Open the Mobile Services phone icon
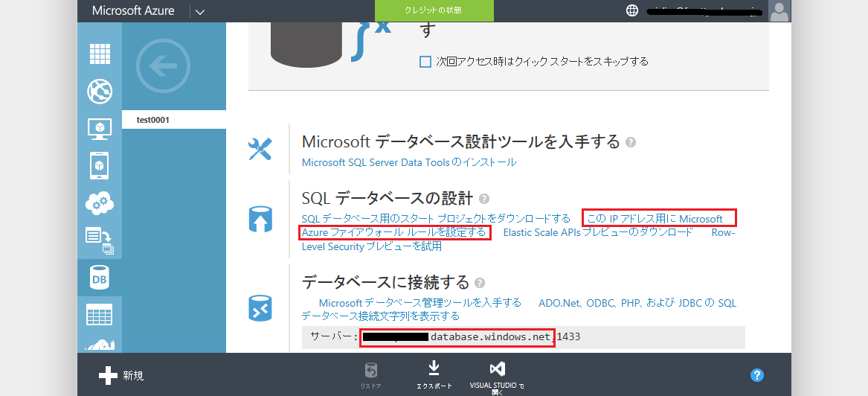Screen dimensions: 868x396 (100, 165)
